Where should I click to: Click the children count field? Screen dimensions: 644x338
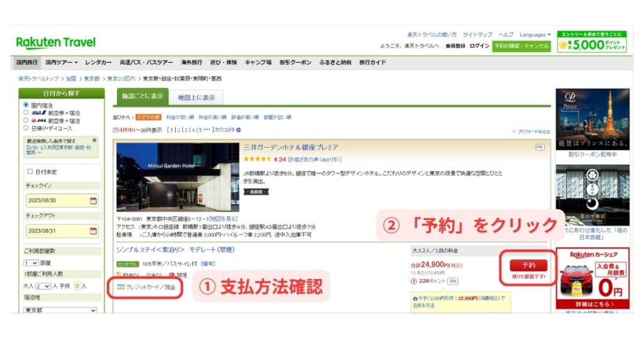coord(77,286)
